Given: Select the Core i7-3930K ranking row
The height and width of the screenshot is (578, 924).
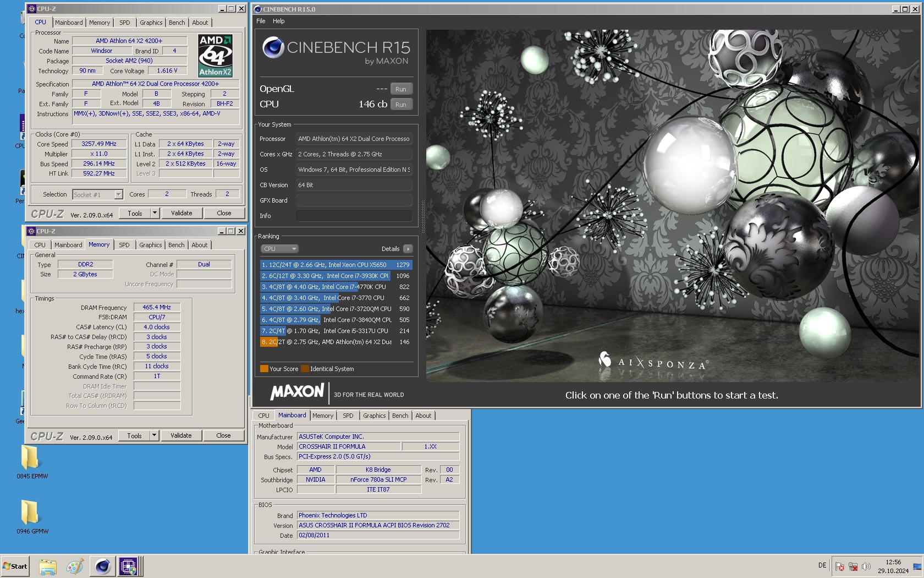Looking at the screenshot, I should click(335, 276).
